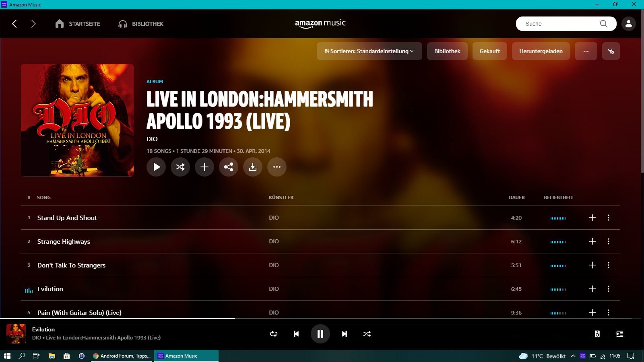The image size is (644, 362).
Task: Open options menu for Don't Talk To Strangers
Action: click(609, 265)
